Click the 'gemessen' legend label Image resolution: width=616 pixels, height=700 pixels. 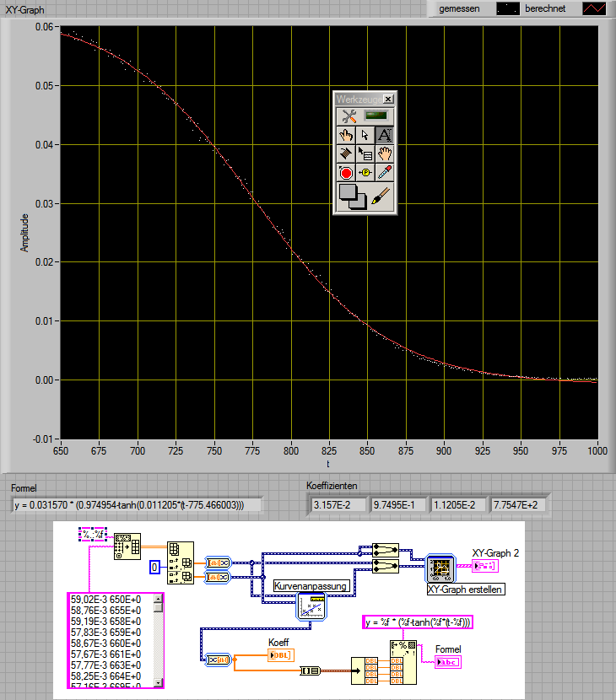[x=459, y=8]
